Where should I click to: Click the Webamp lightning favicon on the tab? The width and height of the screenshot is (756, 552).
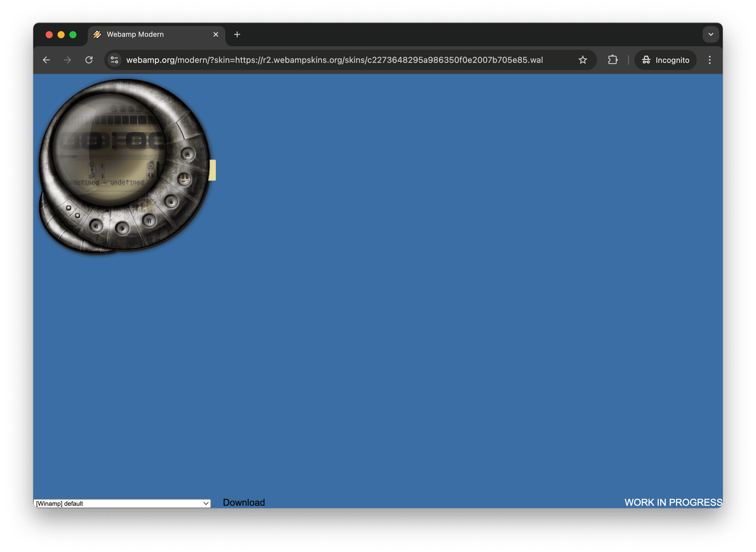[x=97, y=34]
